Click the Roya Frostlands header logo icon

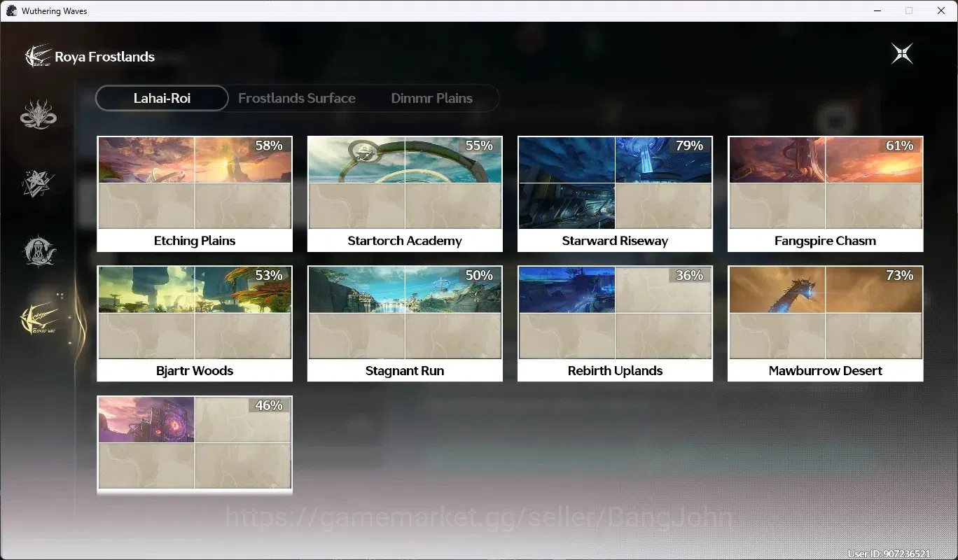click(38, 56)
